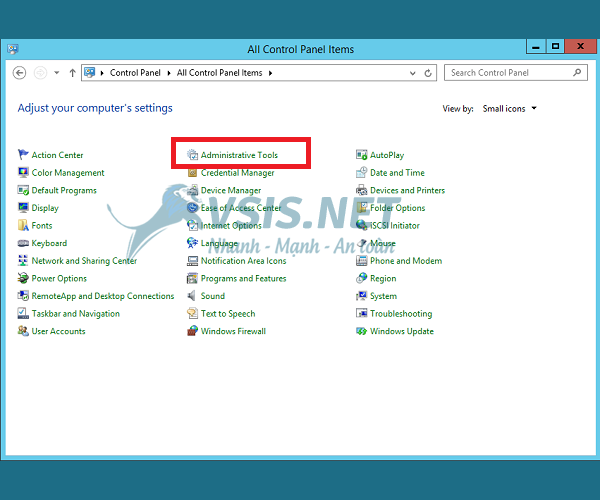Focus the Search Control Panel field

coord(515,72)
